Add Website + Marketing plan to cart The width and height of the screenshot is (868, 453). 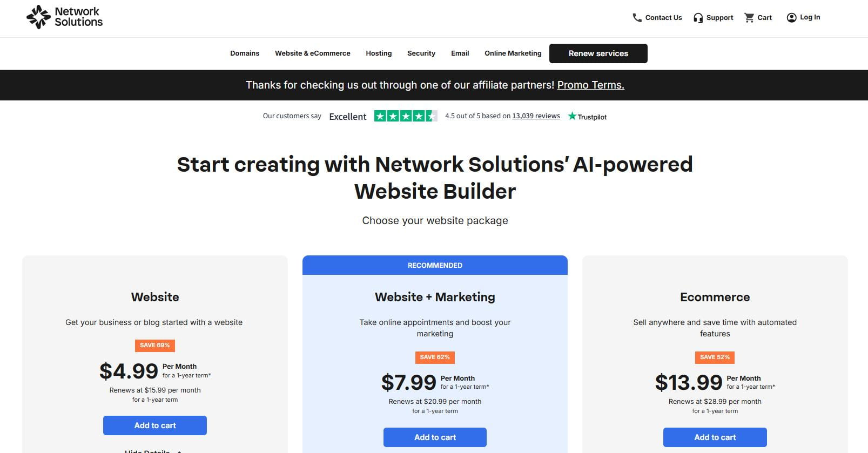pos(435,437)
